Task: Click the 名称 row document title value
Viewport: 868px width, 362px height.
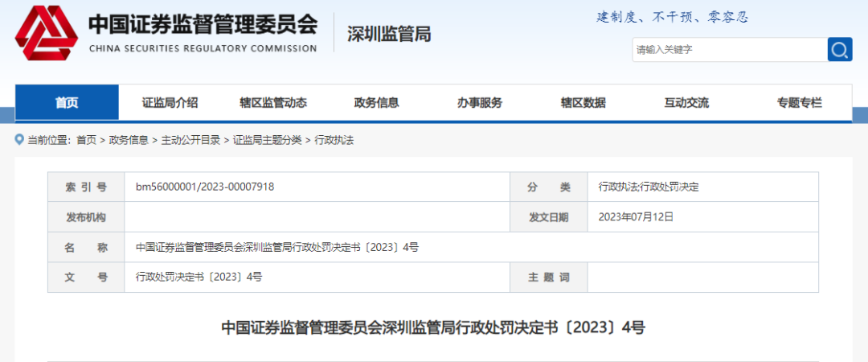Action: [277, 247]
